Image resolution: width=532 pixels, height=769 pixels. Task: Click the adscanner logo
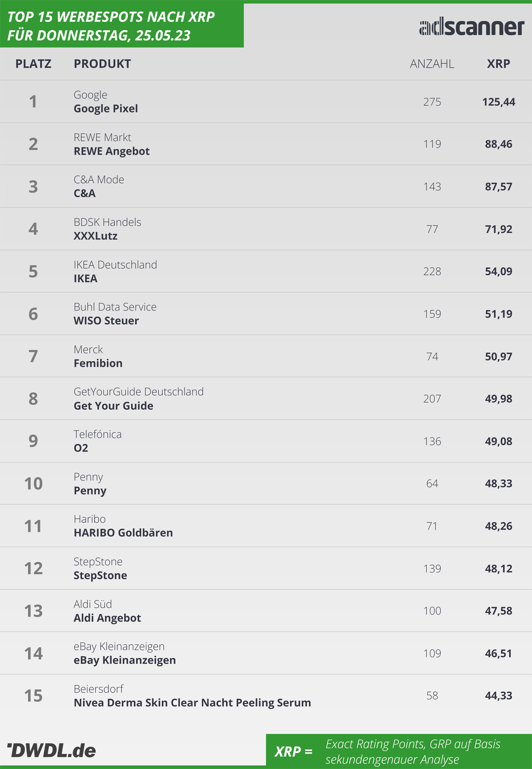472,27
